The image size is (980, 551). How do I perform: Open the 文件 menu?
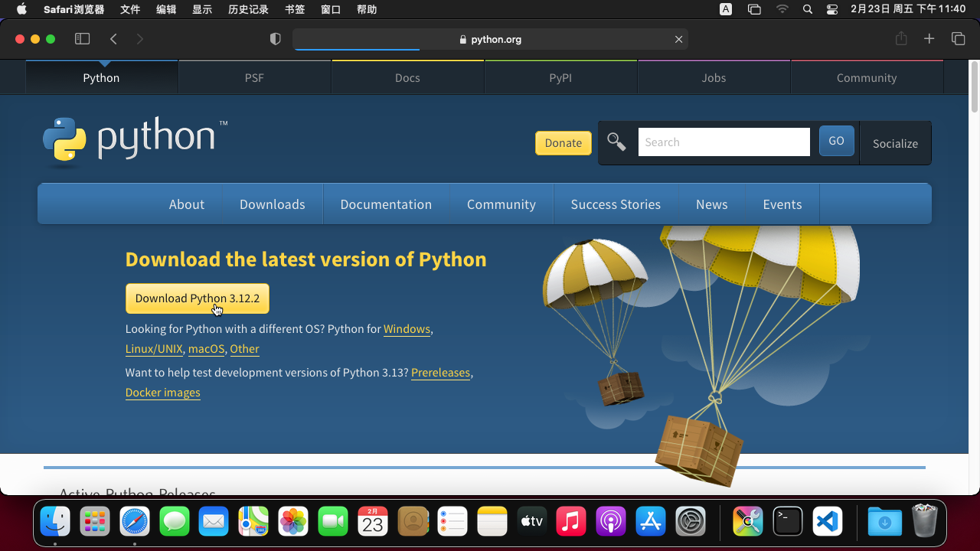tap(130, 9)
